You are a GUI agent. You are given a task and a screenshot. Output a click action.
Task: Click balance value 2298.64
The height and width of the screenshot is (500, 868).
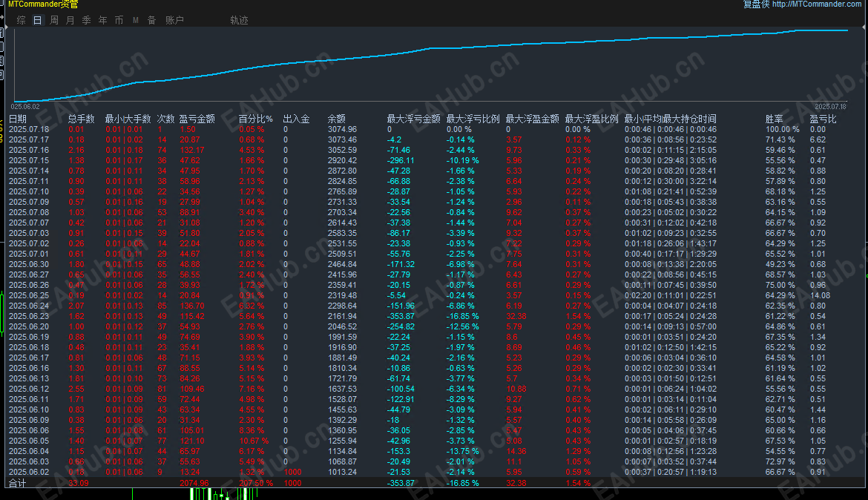point(342,306)
